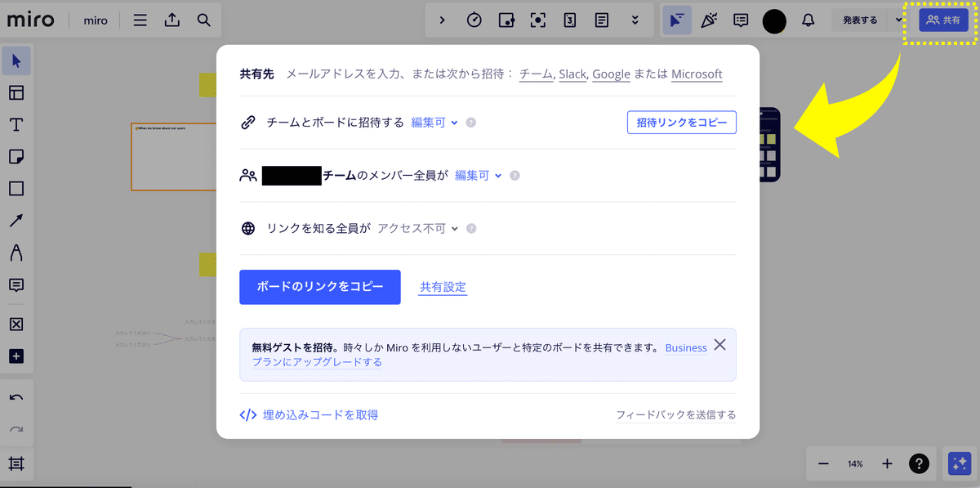Open the team members 編集可 dropdown
This screenshot has height=488, width=980.
[479, 175]
